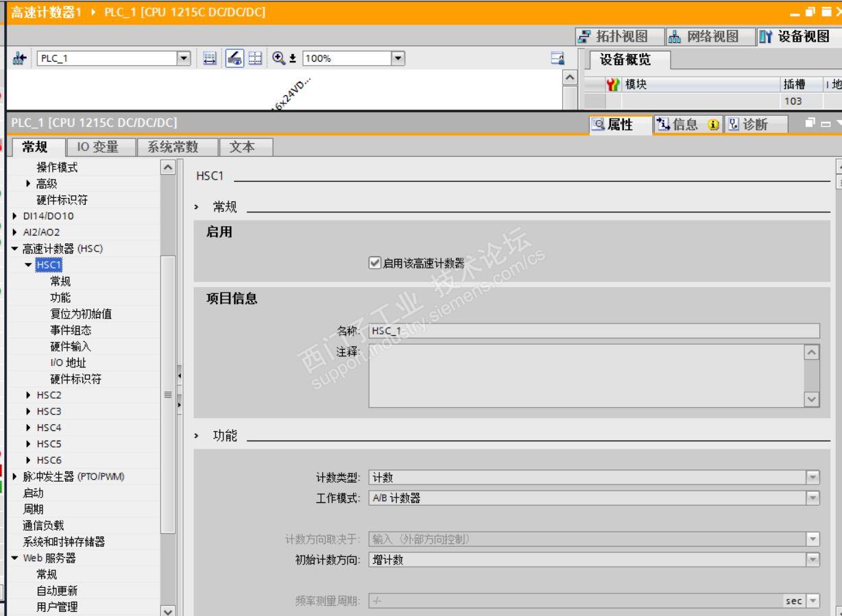
Task: Open the sec unit dropdown for frequency period
Action: point(813,601)
